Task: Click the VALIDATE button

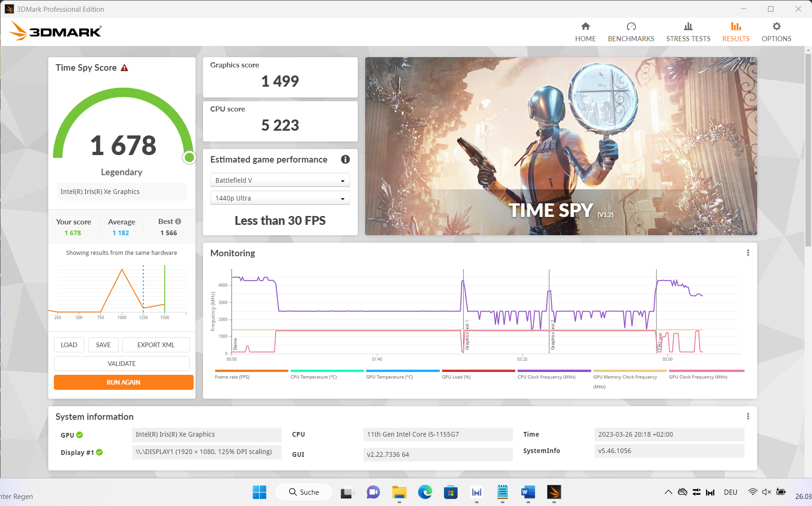Action: (x=122, y=364)
